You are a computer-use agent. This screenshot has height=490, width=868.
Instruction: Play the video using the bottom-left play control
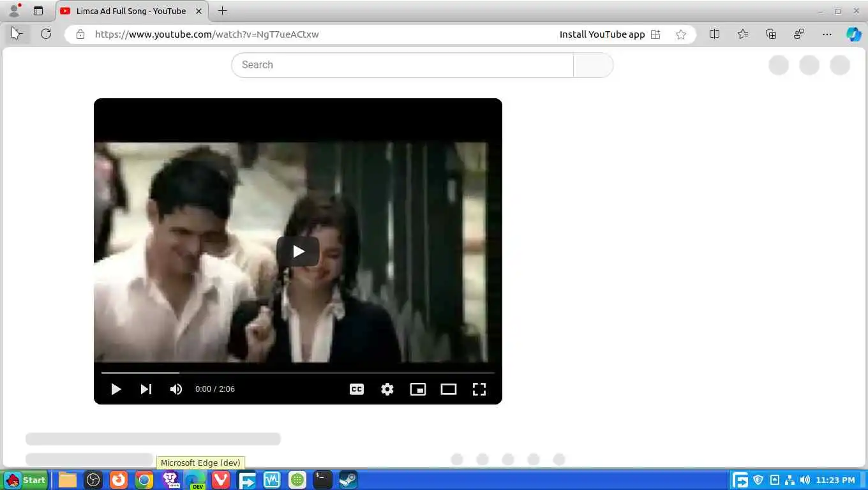click(x=116, y=389)
